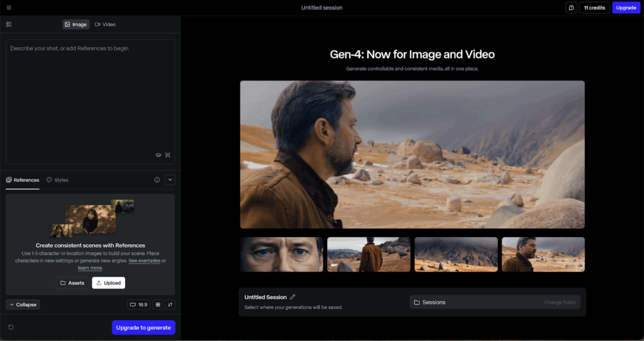Image resolution: width=644 pixels, height=341 pixels.
Task: Click the 'Change folder' text
Action: pos(560,303)
